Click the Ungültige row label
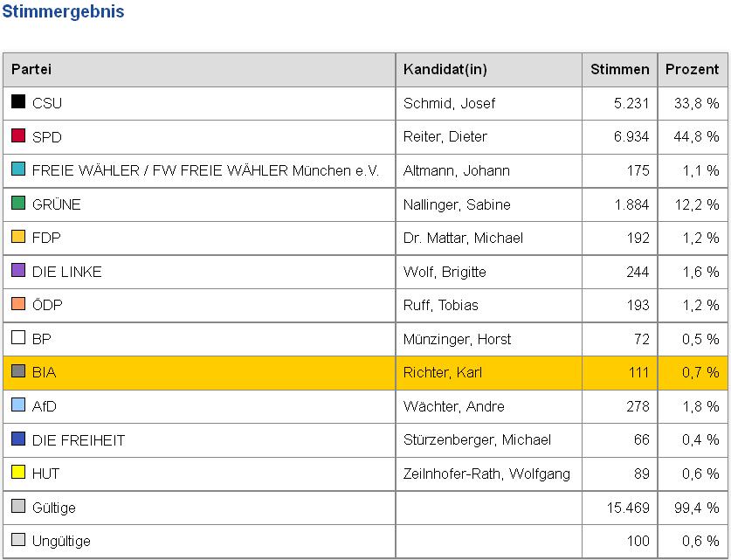 pyautogui.click(x=61, y=541)
